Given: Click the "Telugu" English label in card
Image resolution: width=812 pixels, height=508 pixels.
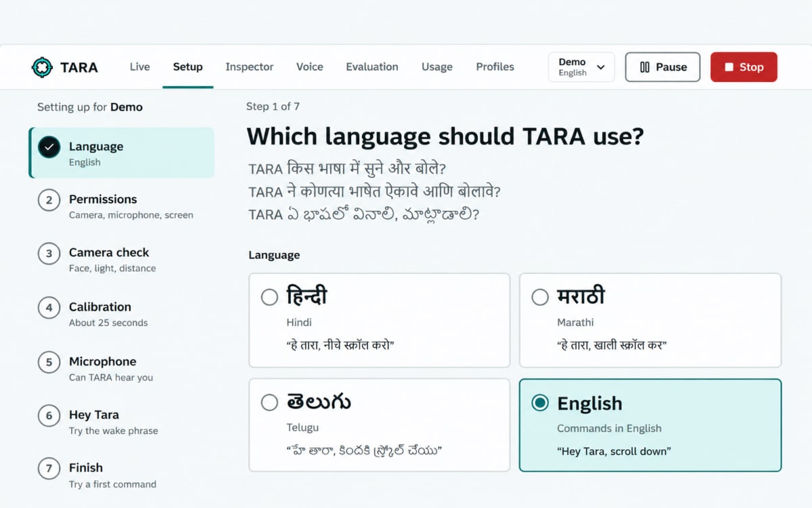Looking at the screenshot, I should [x=302, y=428].
